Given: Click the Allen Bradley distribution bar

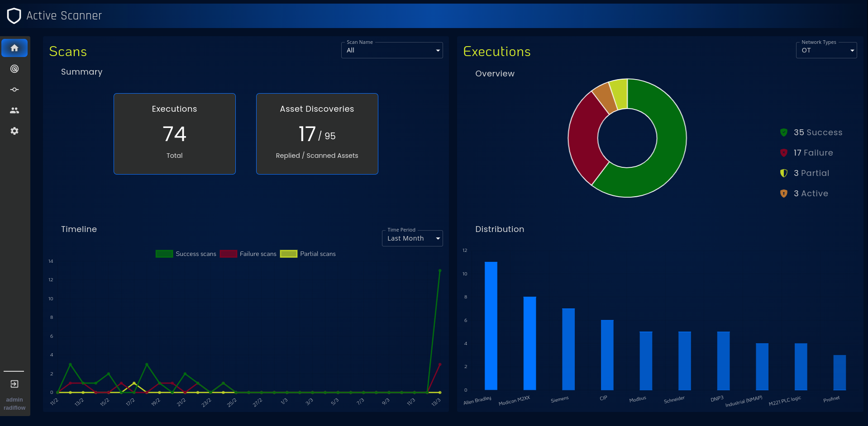Looking at the screenshot, I should [x=491, y=326].
